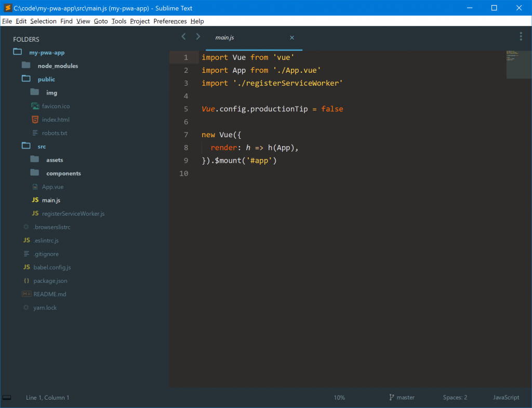
Task: Open the Goto menu
Action: (101, 21)
